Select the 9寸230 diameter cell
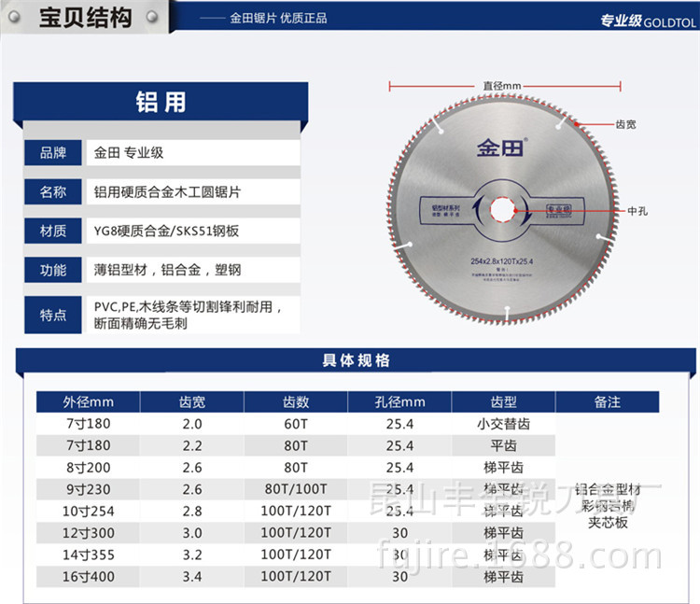700x604 pixels. tap(88, 489)
